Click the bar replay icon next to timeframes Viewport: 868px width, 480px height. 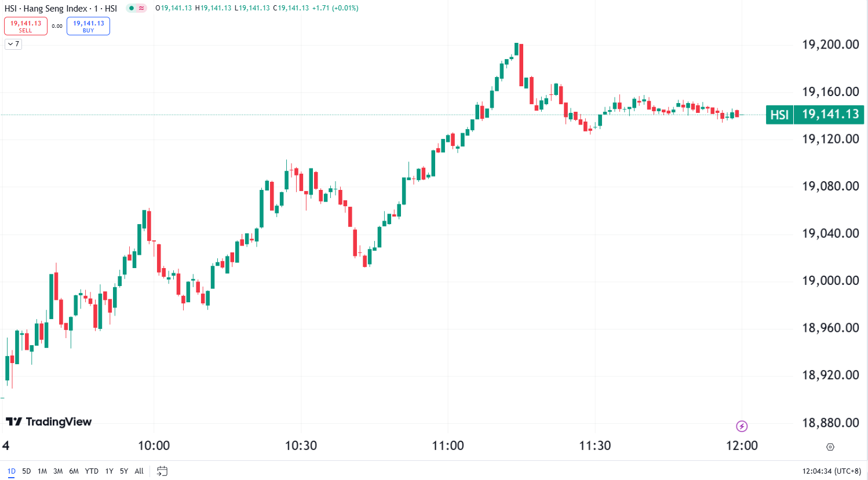click(x=162, y=471)
